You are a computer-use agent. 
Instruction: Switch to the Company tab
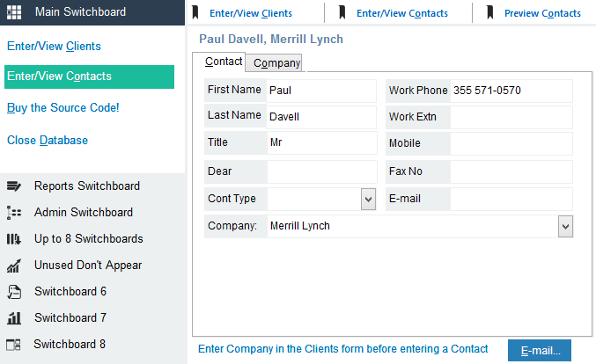276,62
